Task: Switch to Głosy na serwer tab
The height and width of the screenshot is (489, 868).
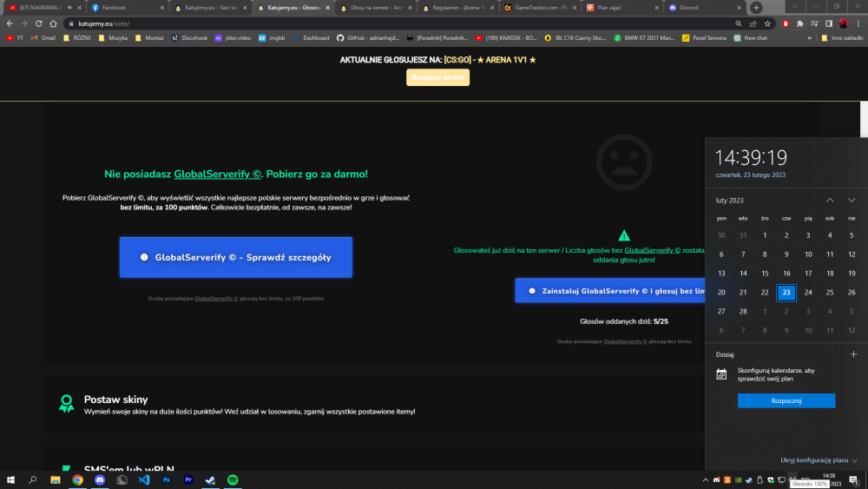Action: [375, 8]
